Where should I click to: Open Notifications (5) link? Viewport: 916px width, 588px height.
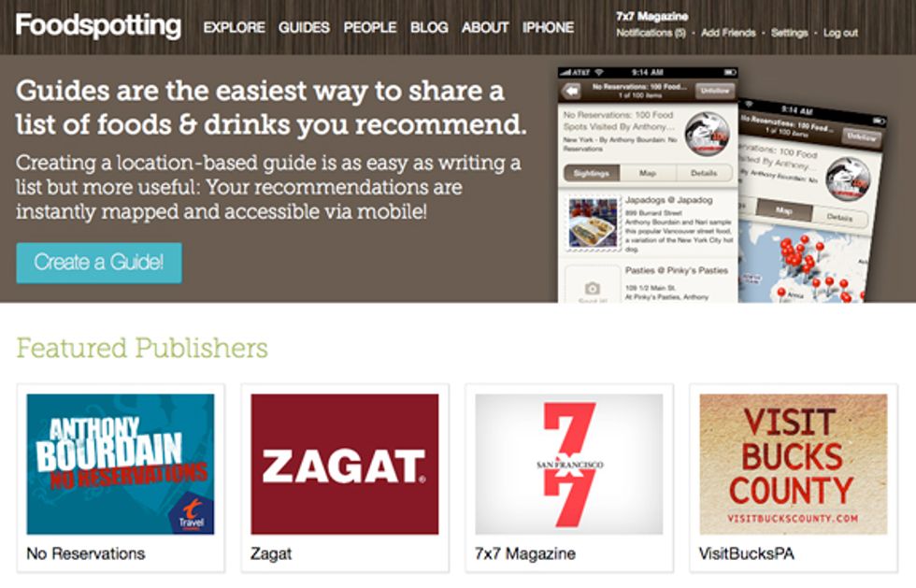pyautogui.click(x=651, y=33)
